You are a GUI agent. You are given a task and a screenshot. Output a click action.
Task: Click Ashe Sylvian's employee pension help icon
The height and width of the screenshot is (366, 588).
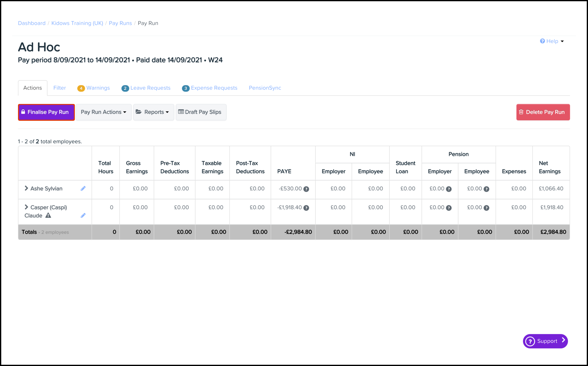point(486,189)
